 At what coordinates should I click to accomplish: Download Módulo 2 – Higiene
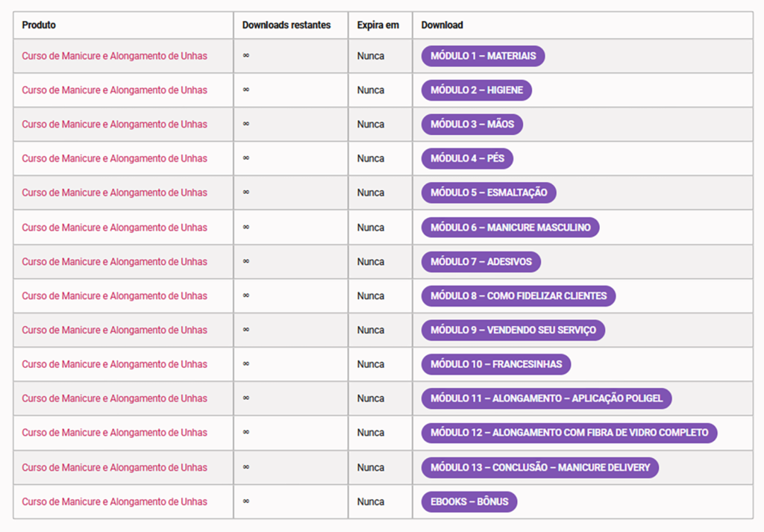pyautogui.click(x=476, y=90)
